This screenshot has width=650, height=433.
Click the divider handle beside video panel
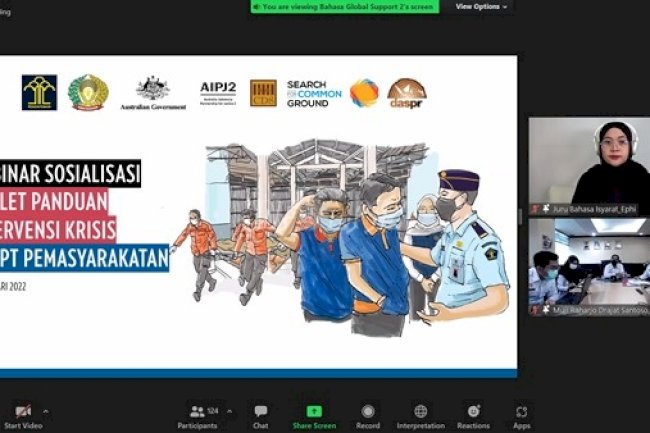(520, 216)
